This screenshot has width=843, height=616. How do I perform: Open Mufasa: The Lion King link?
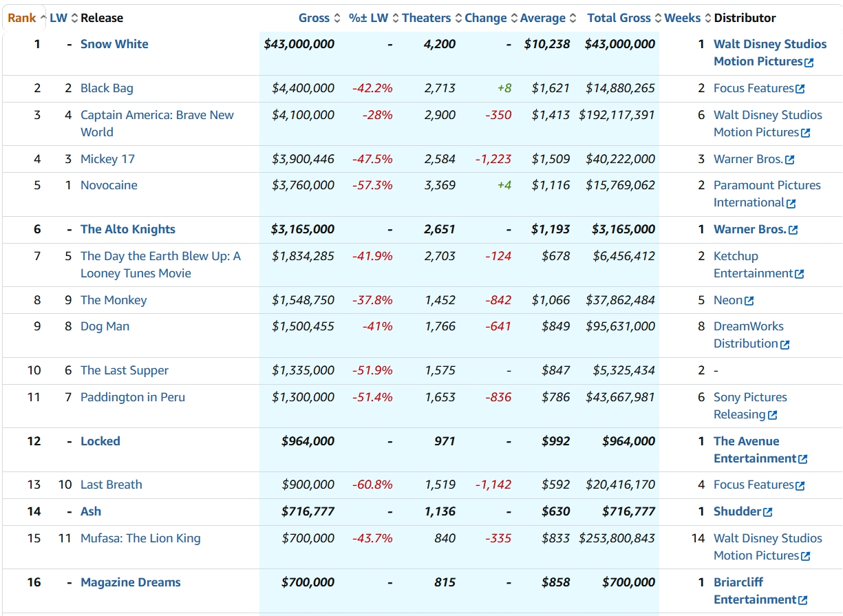[x=140, y=538]
